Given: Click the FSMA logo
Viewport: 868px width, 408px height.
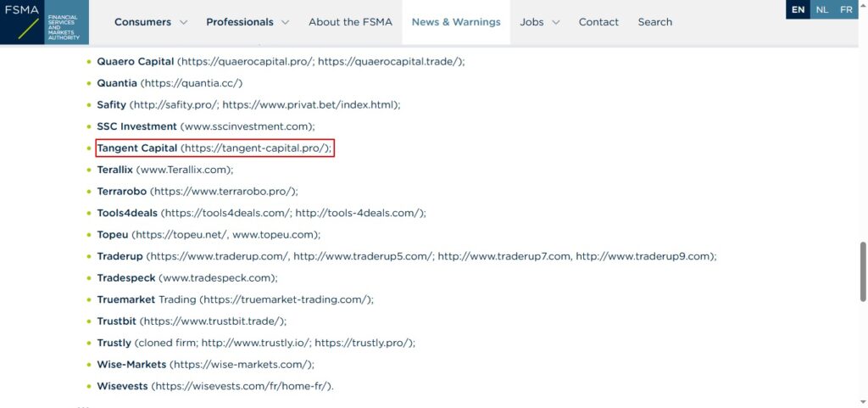Looking at the screenshot, I should pos(44,22).
